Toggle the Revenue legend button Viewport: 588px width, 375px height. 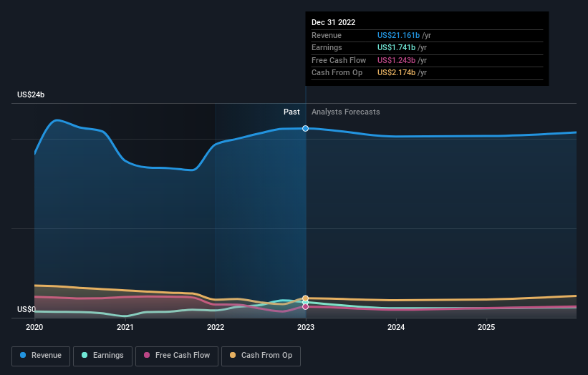[41, 356]
